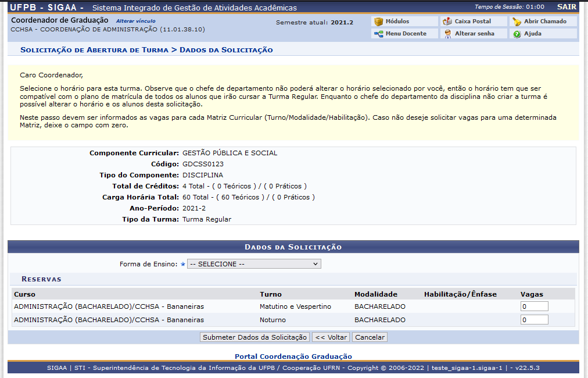
Task: Click the Módulos box icon
Action: [378, 22]
